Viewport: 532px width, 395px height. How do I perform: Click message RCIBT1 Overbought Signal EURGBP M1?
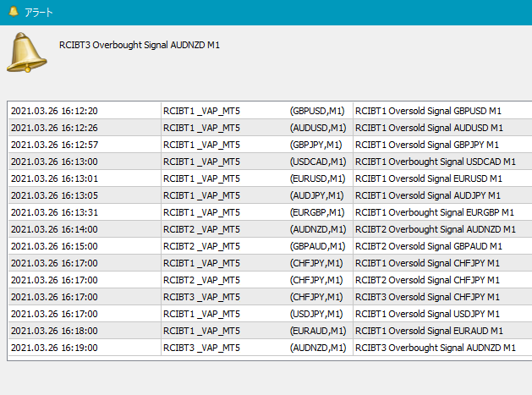pyautogui.click(x=435, y=213)
